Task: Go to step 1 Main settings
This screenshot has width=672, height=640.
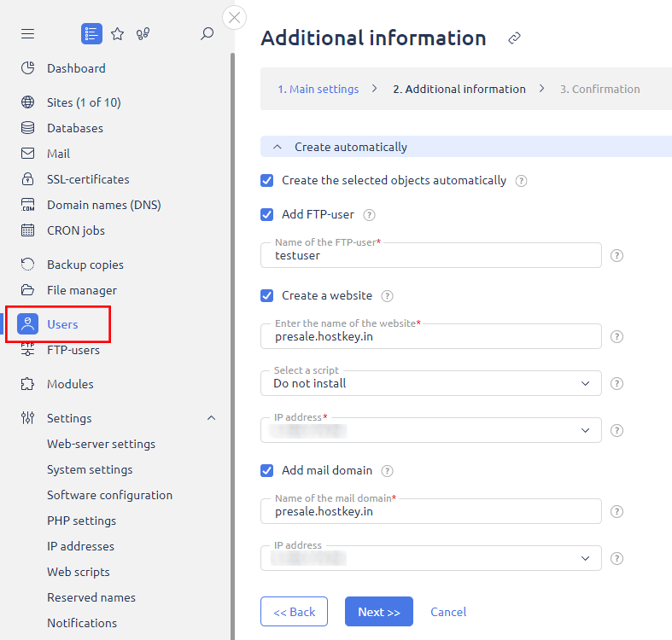Action: click(318, 89)
